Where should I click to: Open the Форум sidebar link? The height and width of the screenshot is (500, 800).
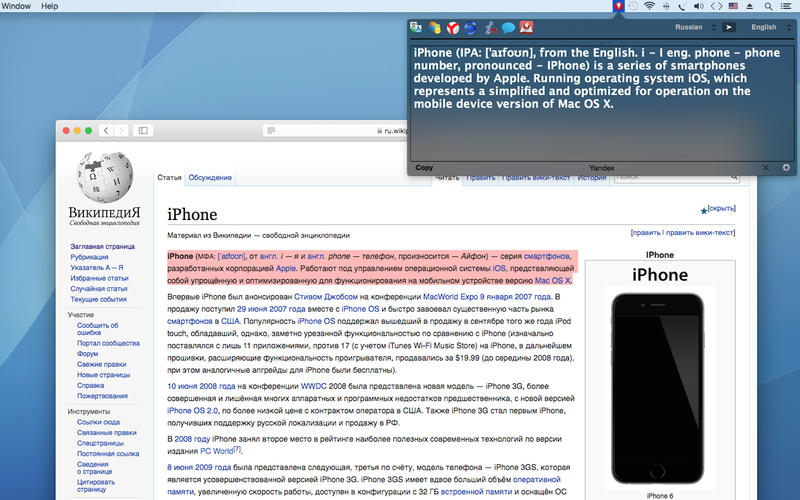click(x=88, y=354)
